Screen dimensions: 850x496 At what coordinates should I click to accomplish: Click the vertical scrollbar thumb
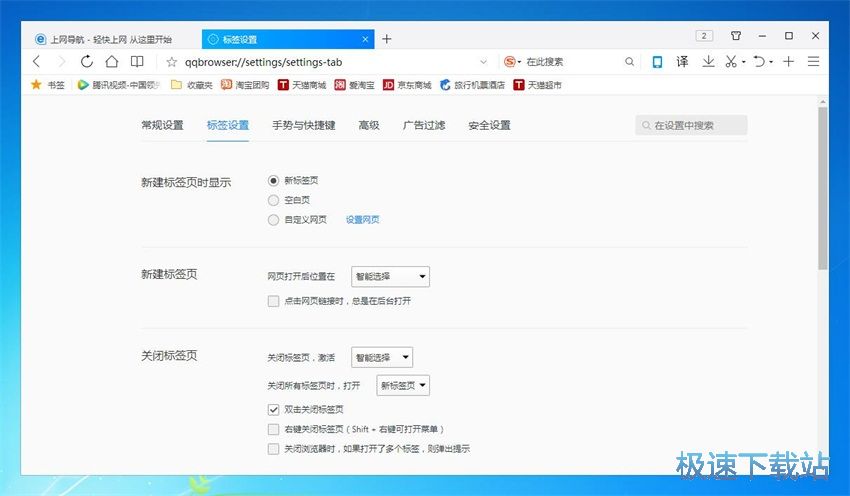click(823, 188)
